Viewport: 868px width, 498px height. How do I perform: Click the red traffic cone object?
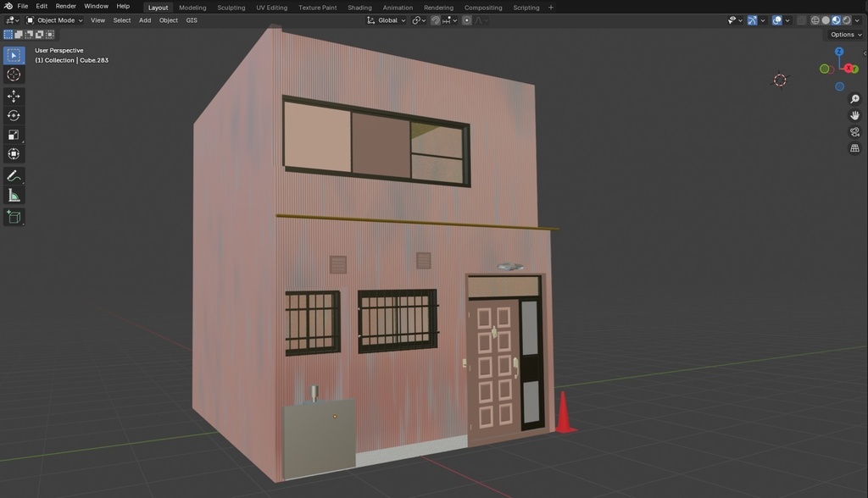(x=565, y=412)
